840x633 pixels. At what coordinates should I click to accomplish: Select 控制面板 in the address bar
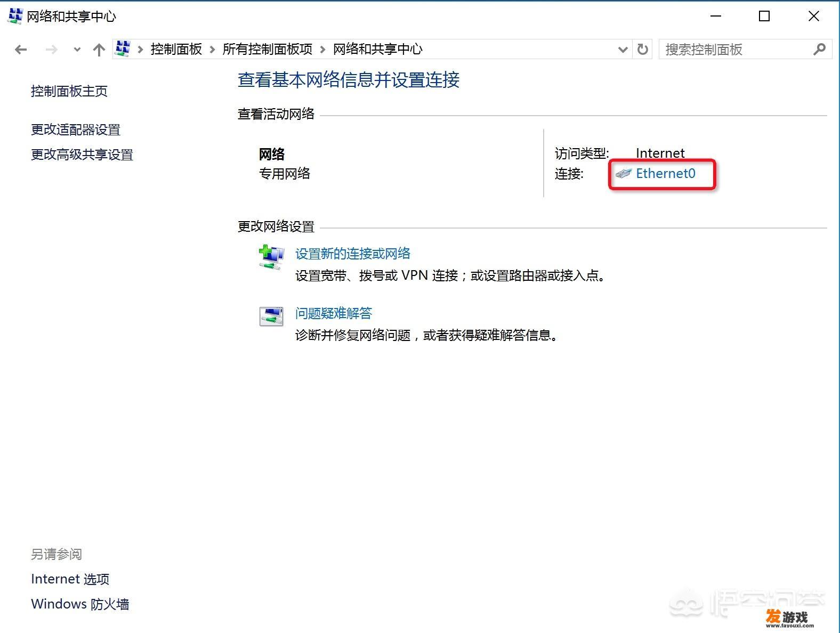pos(176,49)
